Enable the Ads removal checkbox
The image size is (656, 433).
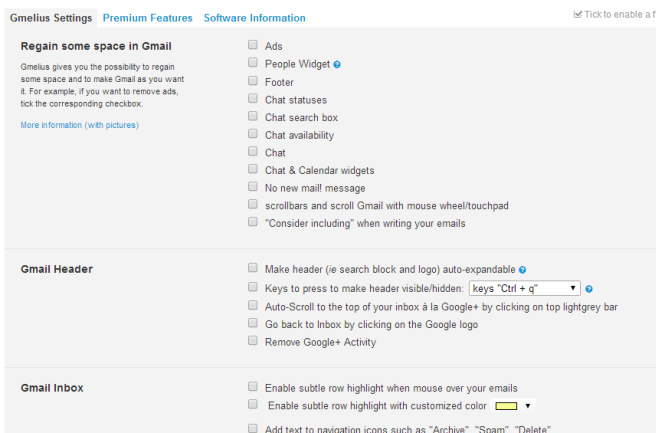point(253,45)
